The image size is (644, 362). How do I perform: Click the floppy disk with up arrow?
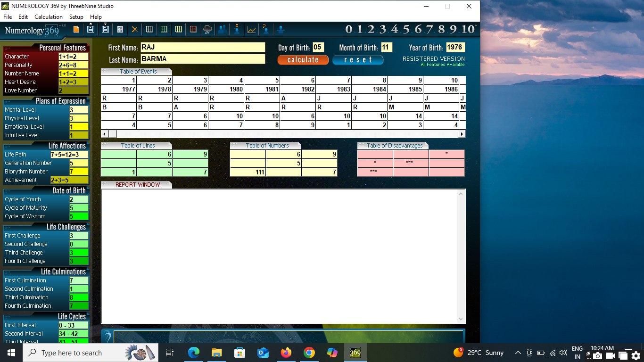click(x=91, y=29)
